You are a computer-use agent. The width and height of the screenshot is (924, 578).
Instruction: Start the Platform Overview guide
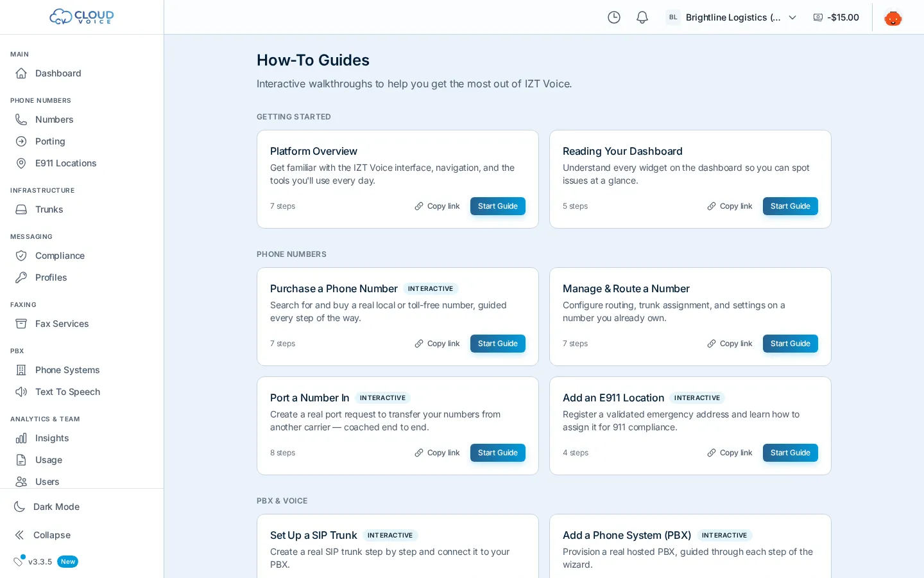[x=498, y=206]
